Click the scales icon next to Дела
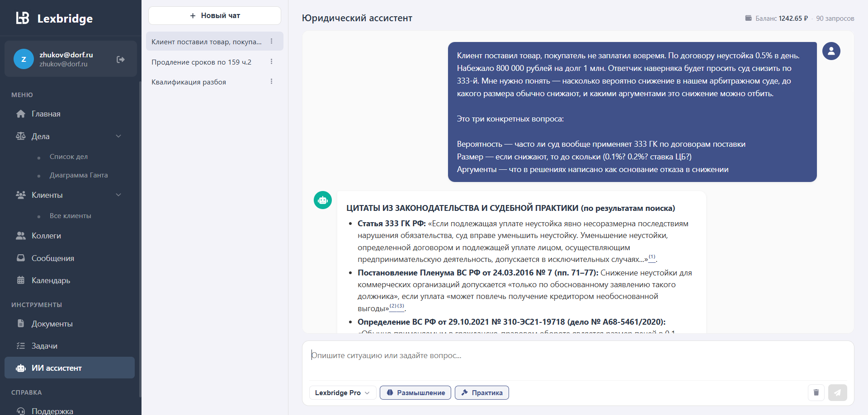 pyautogui.click(x=21, y=136)
